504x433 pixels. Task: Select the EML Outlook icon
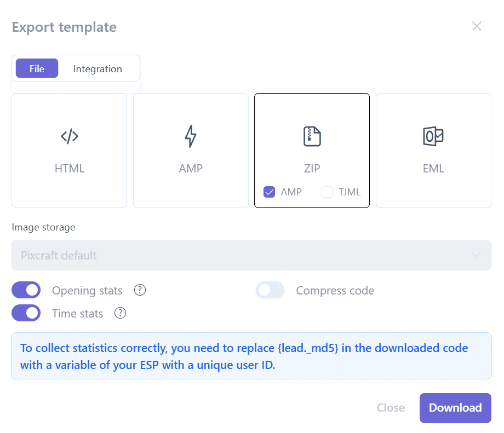tap(433, 136)
